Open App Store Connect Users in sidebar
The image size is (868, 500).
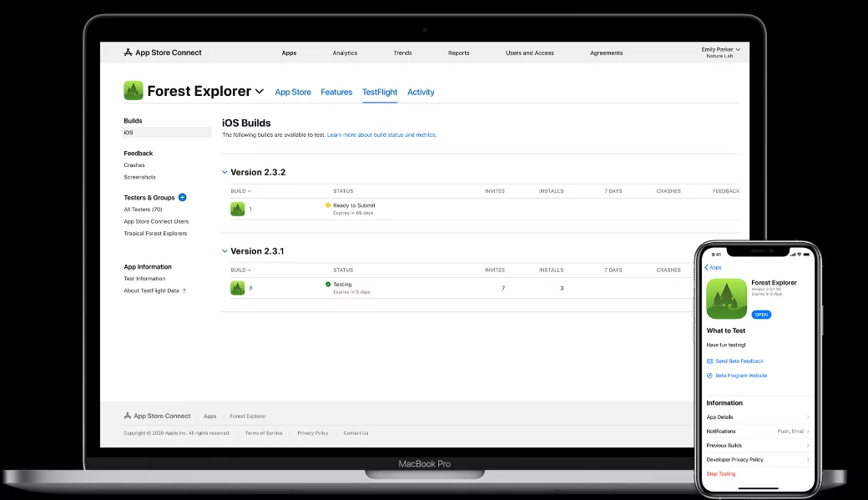[156, 221]
